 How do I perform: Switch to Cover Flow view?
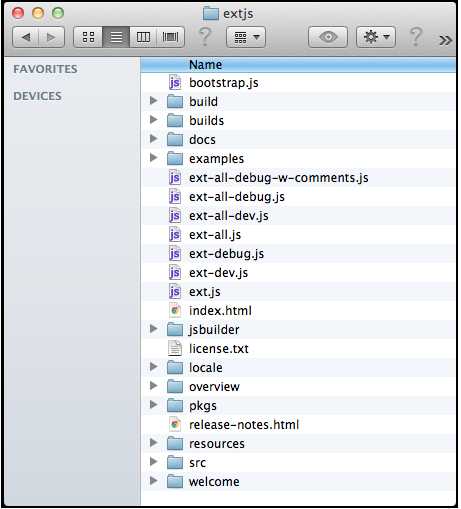(170, 37)
